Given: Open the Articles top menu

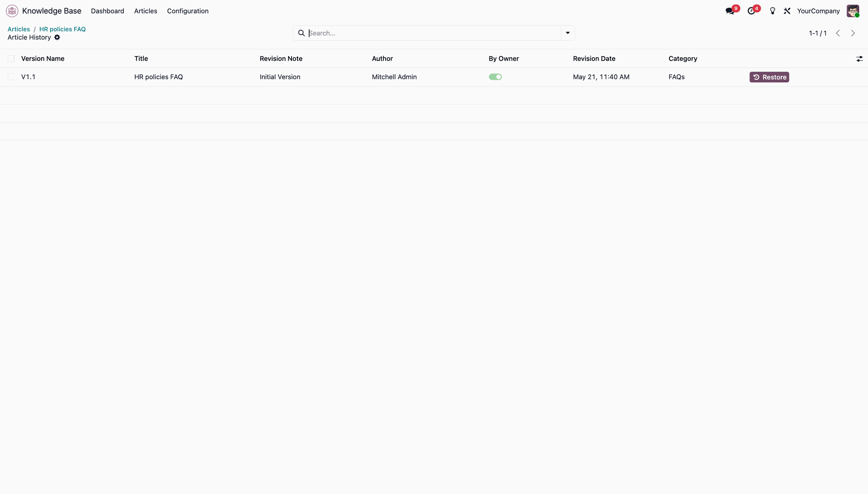Looking at the screenshot, I should pos(146,11).
